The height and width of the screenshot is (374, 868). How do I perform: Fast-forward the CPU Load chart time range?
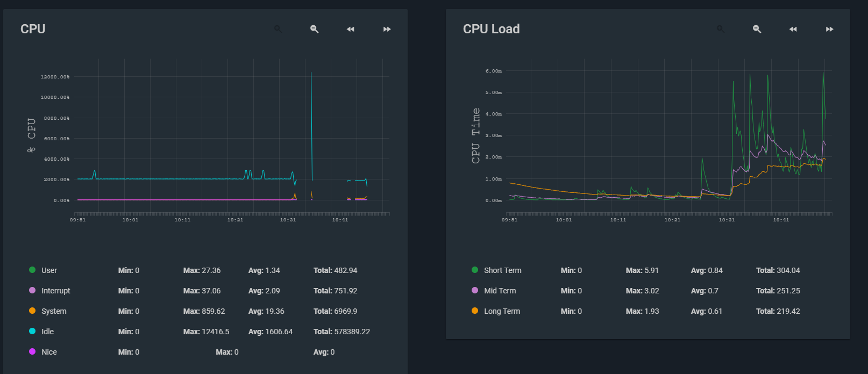830,29
